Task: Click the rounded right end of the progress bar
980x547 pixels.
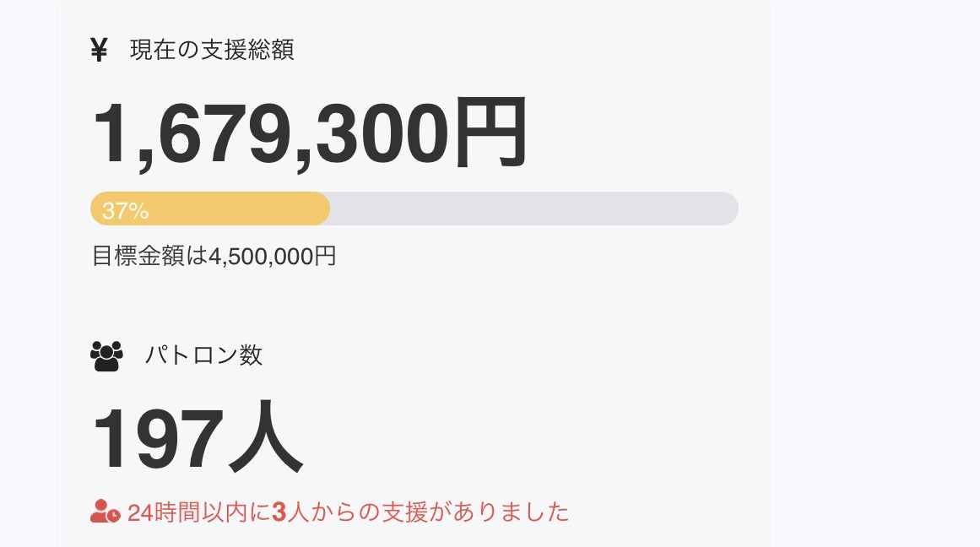Action: click(x=729, y=209)
